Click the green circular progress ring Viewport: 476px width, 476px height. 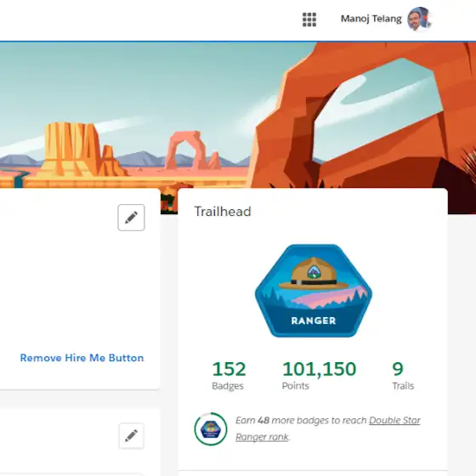211,429
